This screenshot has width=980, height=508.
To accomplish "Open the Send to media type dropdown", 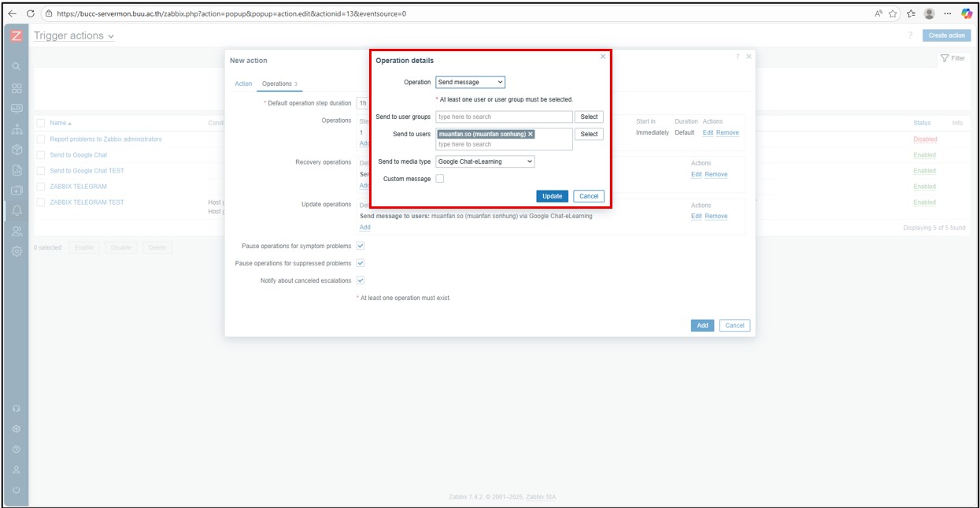I will (x=485, y=161).
